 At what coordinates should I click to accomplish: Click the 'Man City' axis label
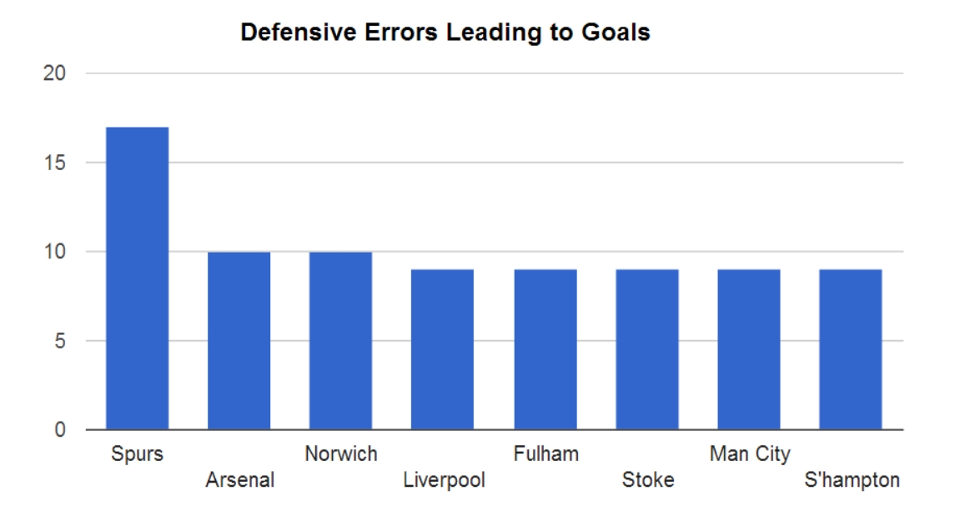click(x=750, y=454)
